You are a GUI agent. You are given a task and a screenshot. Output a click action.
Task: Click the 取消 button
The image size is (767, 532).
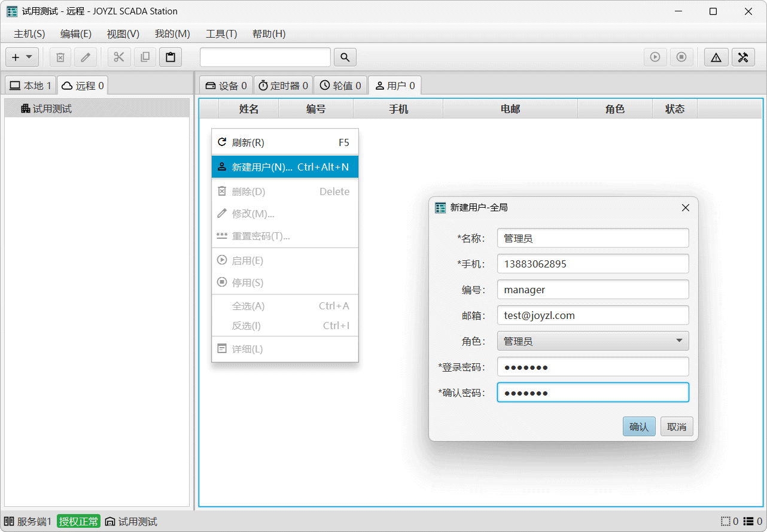point(677,427)
